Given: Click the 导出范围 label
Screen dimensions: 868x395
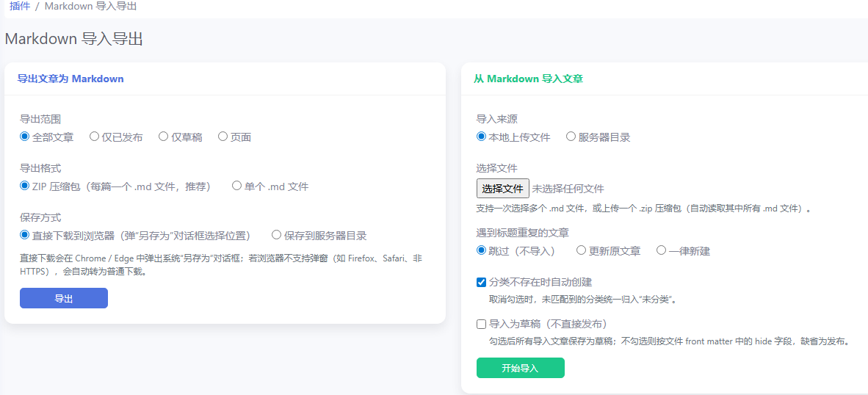Looking at the screenshot, I should coord(40,118).
